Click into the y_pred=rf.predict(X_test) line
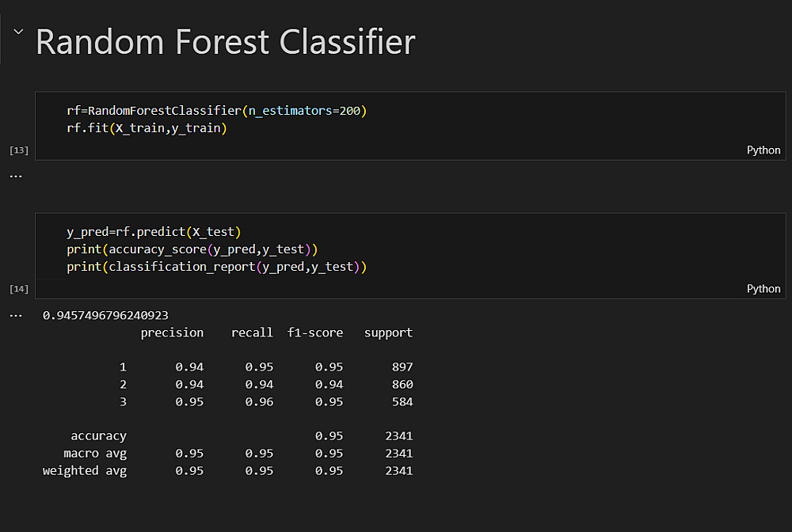 pyautogui.click(x=153, y=232)
